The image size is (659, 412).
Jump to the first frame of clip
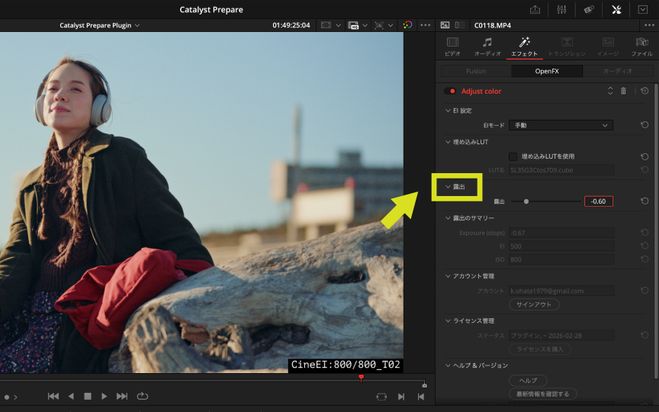click(52, 396)
